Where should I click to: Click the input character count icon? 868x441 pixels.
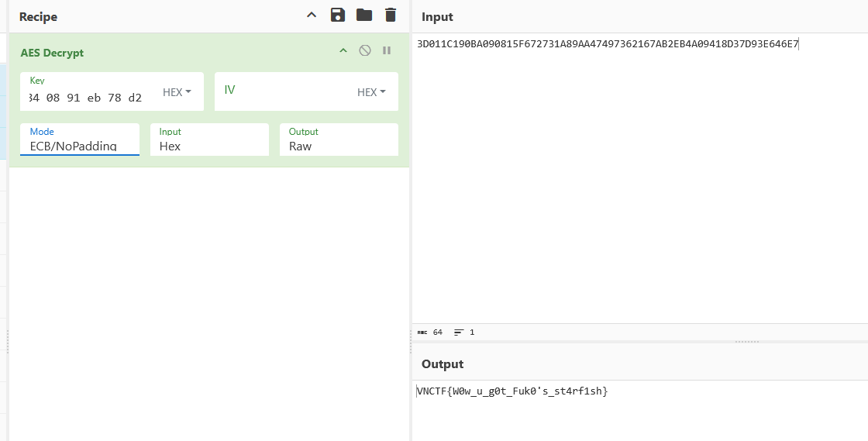tap(422, 332)
